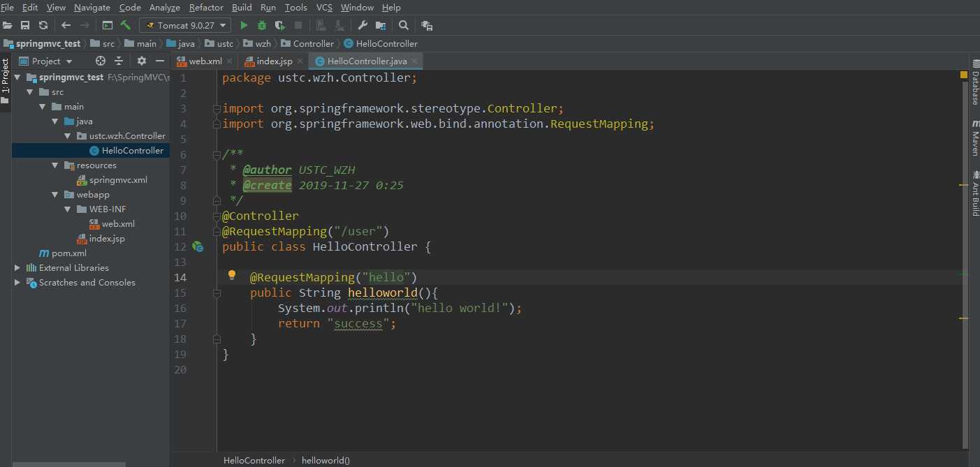Viewport: 980px width, 467px height.
Task: Close the HelloController.java tab
Action: [414, 61]
